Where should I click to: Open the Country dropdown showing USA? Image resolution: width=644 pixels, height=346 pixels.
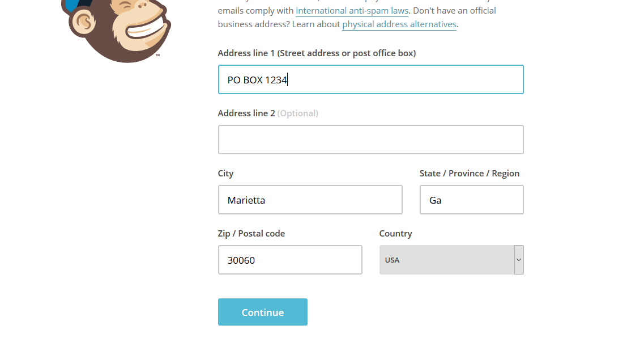pos(446,260)
